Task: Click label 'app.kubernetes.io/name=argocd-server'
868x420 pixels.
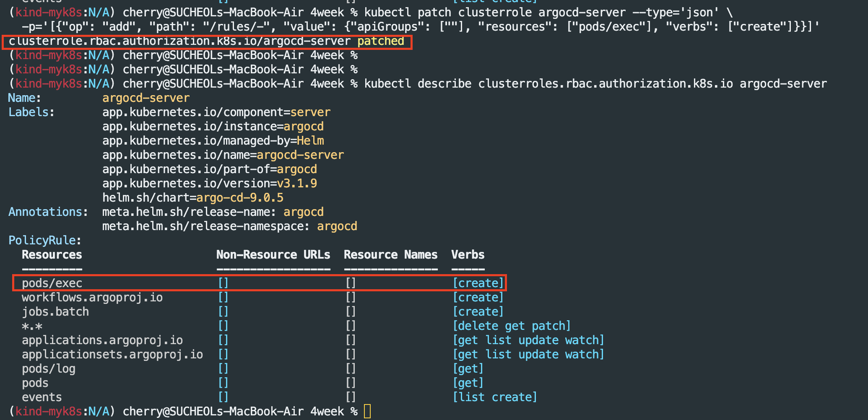Action: (x=223, y=155)
